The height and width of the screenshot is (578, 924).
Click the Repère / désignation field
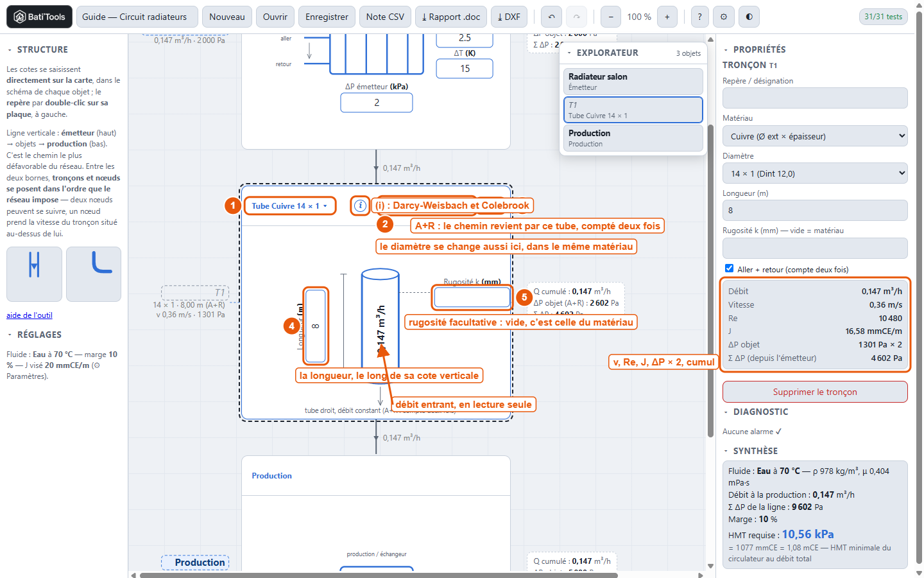(x=815, y=98)
